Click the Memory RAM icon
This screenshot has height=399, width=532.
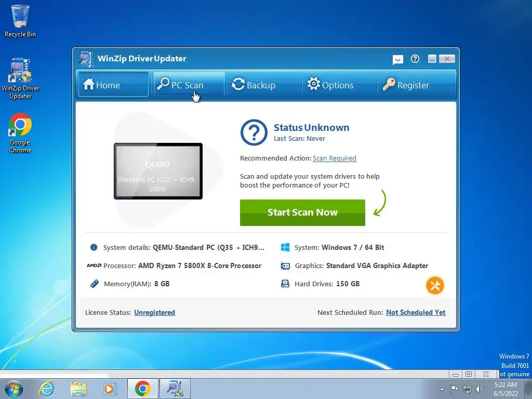[94, 284]
